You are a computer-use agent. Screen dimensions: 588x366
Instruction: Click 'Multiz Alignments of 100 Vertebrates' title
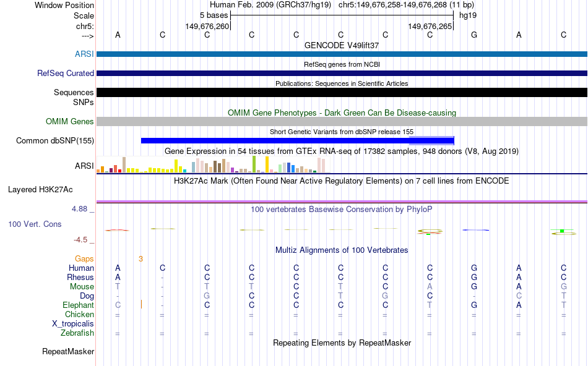click(x=342, y=250)
